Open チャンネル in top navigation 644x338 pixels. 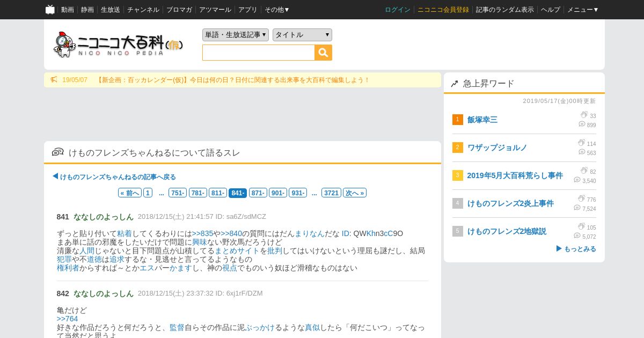(x=143, y=10)
